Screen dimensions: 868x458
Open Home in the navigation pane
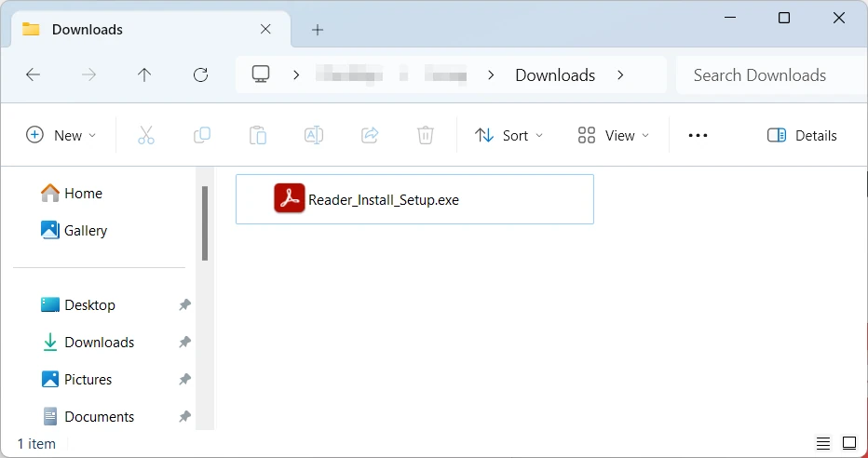point(72,193)
